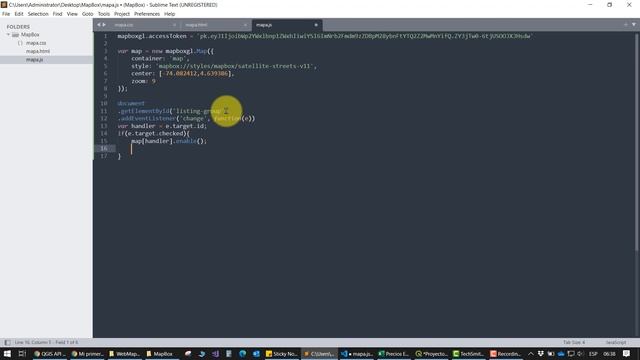The image size is (640, 360).
Task: Navigate to previous tab with left arrow
Action: click(98, 25)
